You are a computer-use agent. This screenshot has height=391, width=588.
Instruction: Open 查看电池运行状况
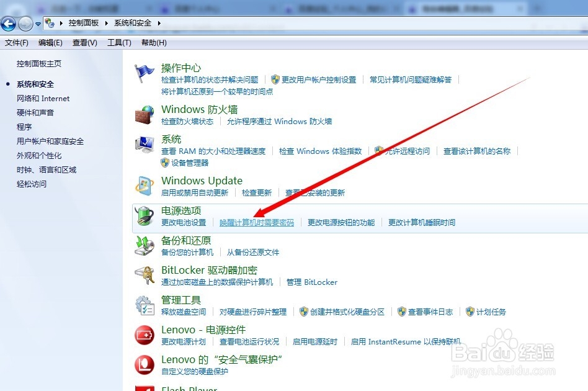[249, 342]
